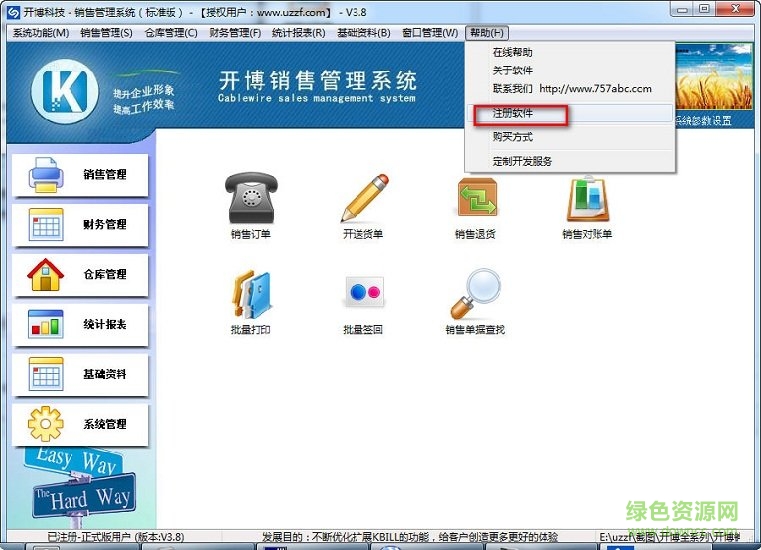Open the 销售对账单 clipboard icon
The image size is (761, 550).
pos(588,198)
